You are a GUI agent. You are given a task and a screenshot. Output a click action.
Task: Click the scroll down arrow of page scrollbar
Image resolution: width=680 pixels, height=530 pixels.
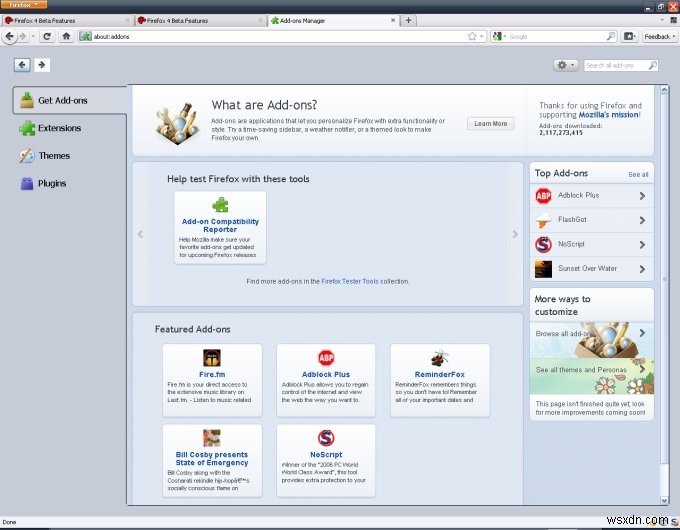point(664,500)
